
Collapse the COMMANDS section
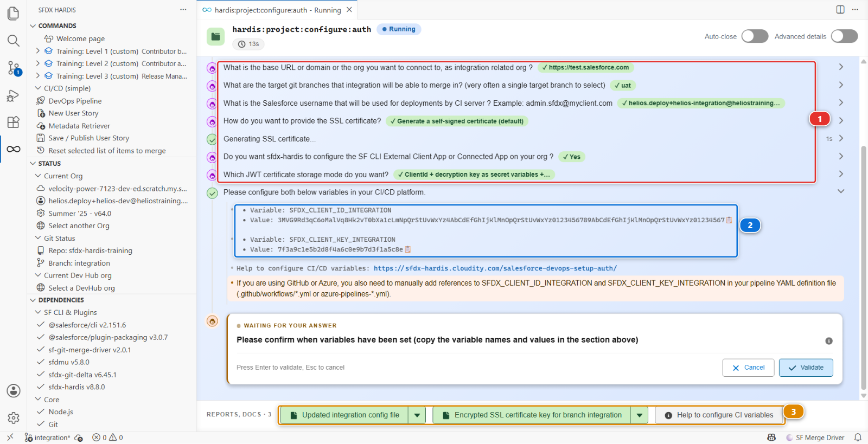tap(33, 25)
